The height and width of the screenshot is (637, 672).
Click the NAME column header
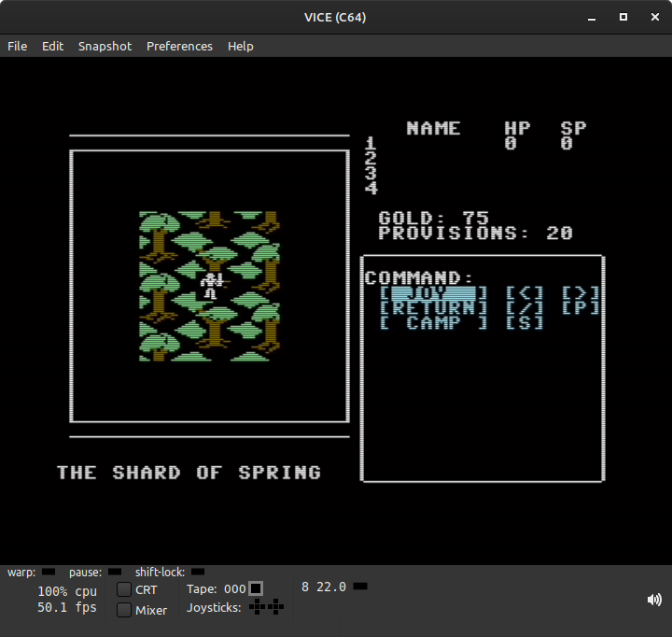tap(433, 128)
